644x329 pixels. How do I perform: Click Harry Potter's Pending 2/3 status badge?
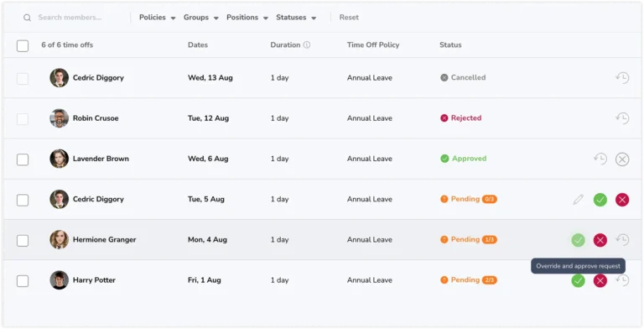click(x=469, y=280)
